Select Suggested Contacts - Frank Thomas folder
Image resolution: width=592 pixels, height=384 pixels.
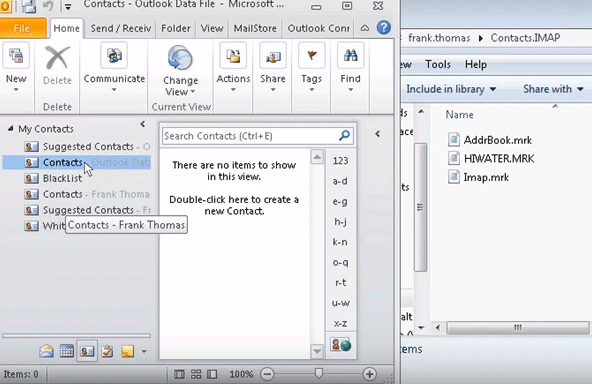pyautogui.click(x=88, y=210)
